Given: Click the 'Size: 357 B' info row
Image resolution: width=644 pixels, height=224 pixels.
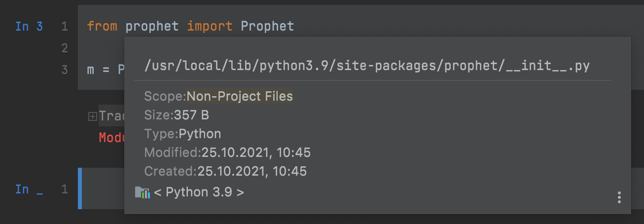Looking at the screenshot, I should click(x=177, y=115).
